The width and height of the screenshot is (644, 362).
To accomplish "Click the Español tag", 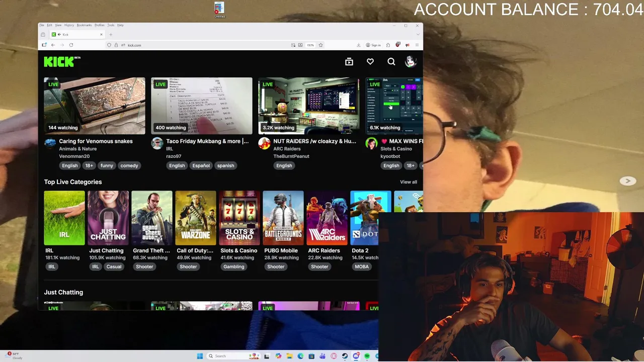I will [x=201, y=165].
